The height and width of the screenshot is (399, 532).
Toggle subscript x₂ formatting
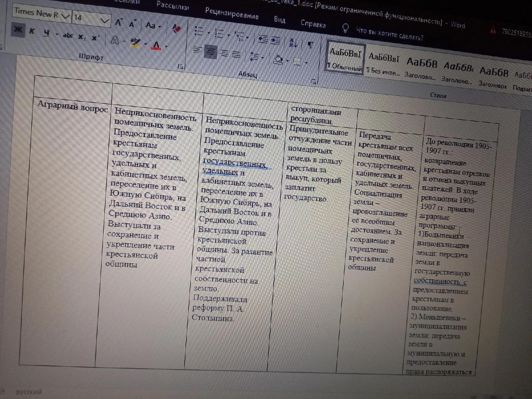click(x=82, y=37)
